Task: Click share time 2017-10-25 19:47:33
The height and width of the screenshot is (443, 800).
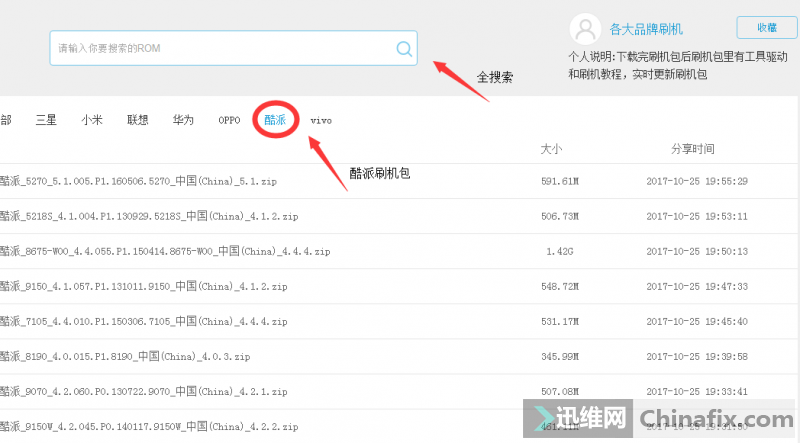Action: pyautogui.click(x=697, y=286)
